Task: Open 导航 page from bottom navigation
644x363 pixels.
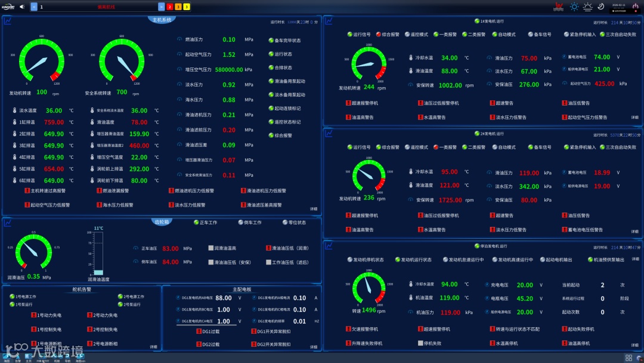Action: tap(68, 358)
